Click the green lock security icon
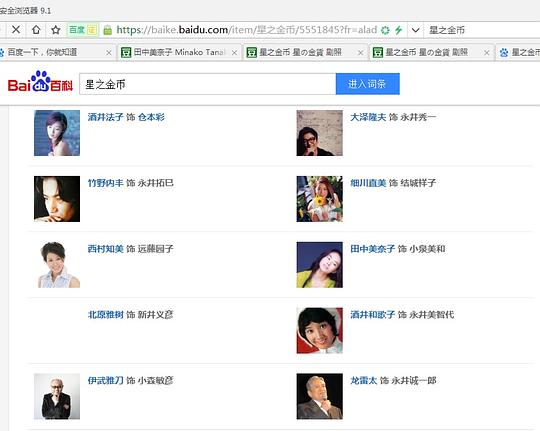The width and height of the screenshot is (540, 431). (107, 30)
